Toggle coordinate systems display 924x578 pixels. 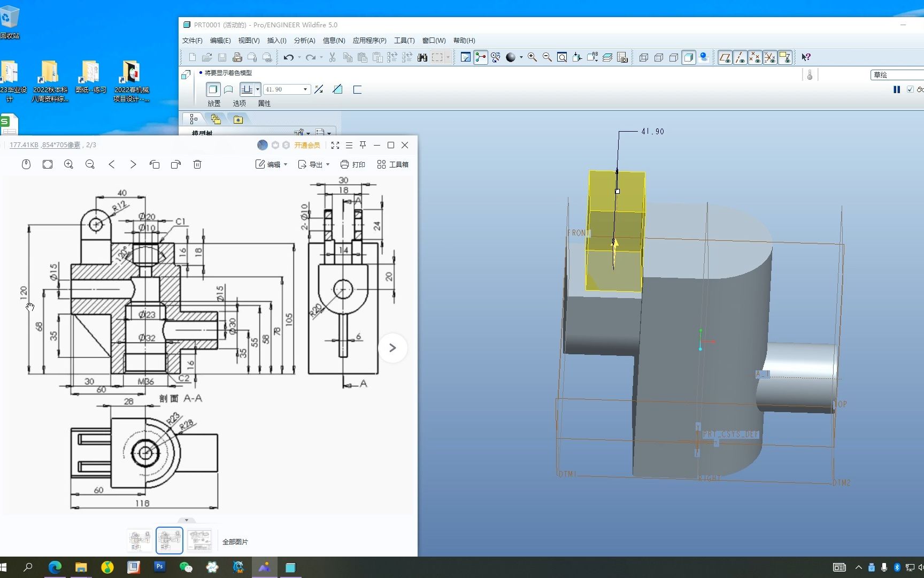[770, 57]
